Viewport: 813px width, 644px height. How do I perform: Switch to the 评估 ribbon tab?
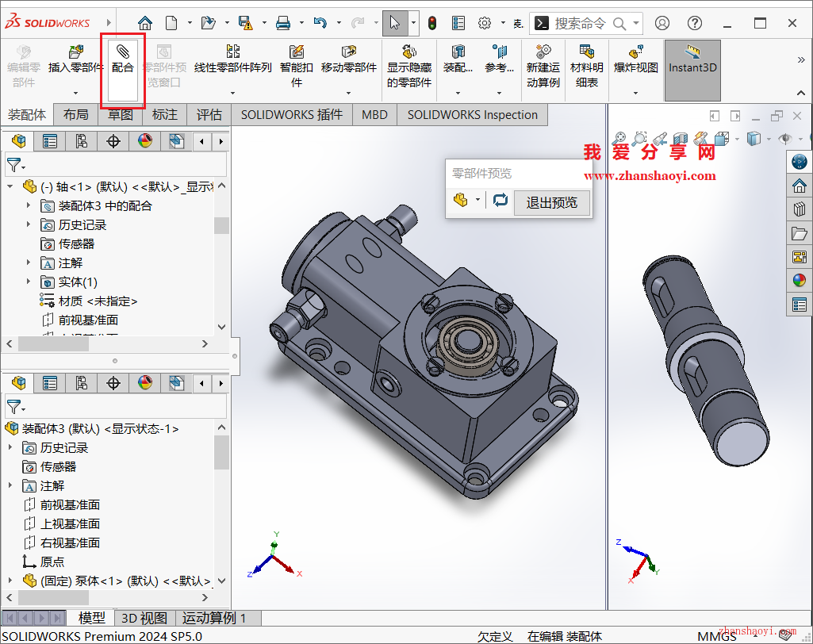209,114
